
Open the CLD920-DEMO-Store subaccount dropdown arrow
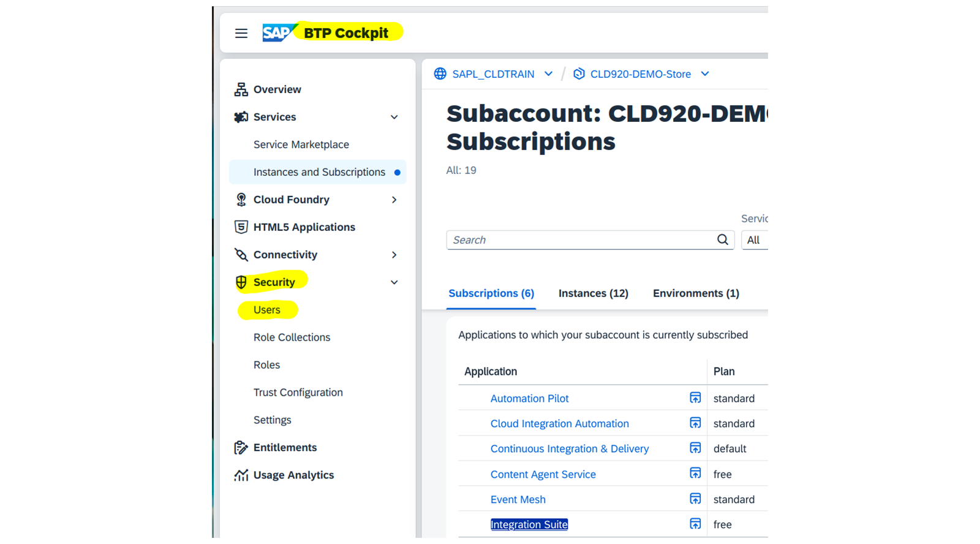705,74
